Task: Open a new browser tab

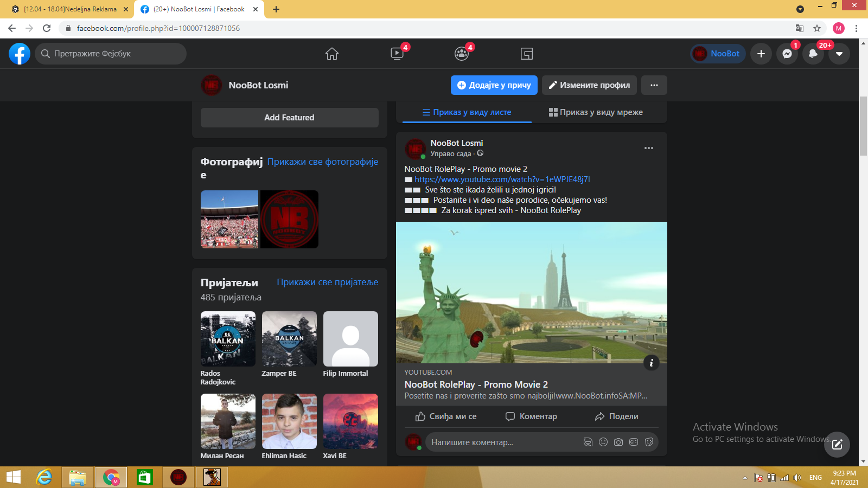Action: pos(276,9)
